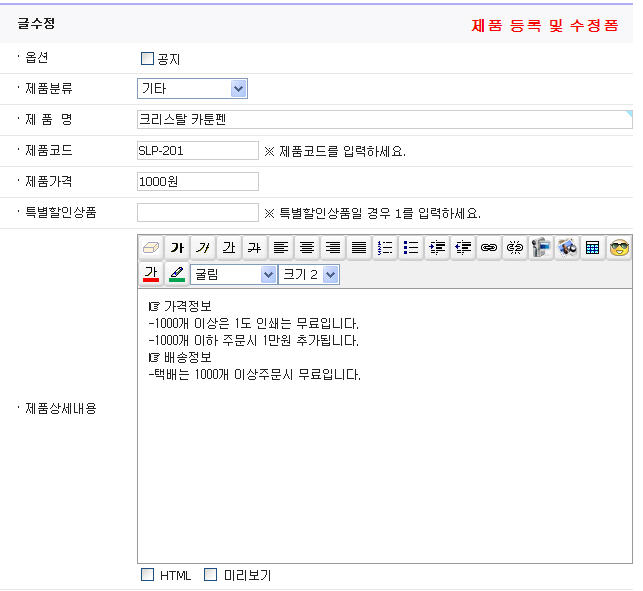
Task: Insert a hyperlink with the chain icon
Action: click(489, 248)
